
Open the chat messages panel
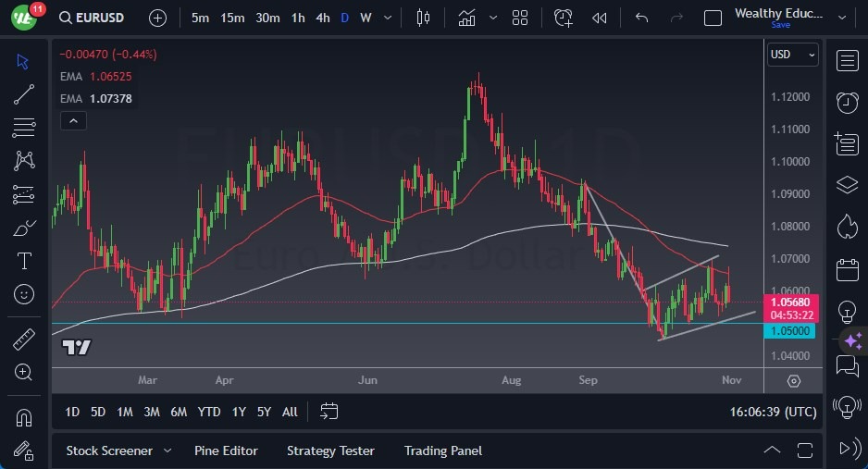[847, 366]
